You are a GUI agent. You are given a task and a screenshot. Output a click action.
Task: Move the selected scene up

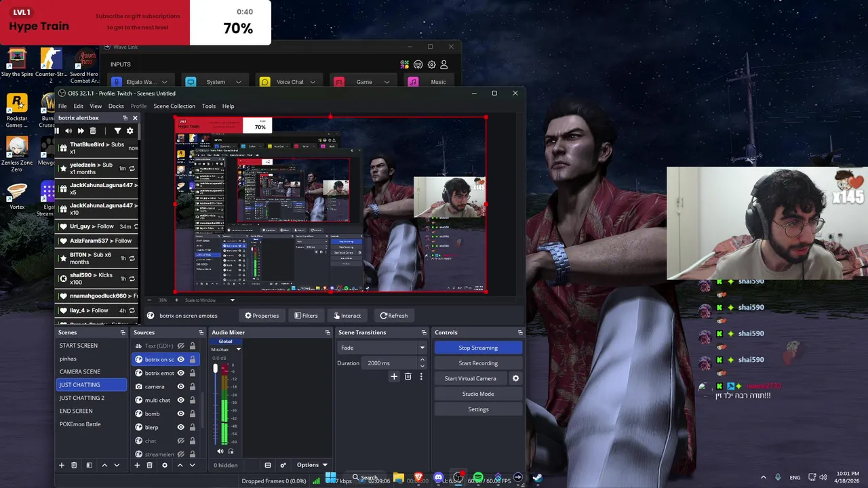104,465
